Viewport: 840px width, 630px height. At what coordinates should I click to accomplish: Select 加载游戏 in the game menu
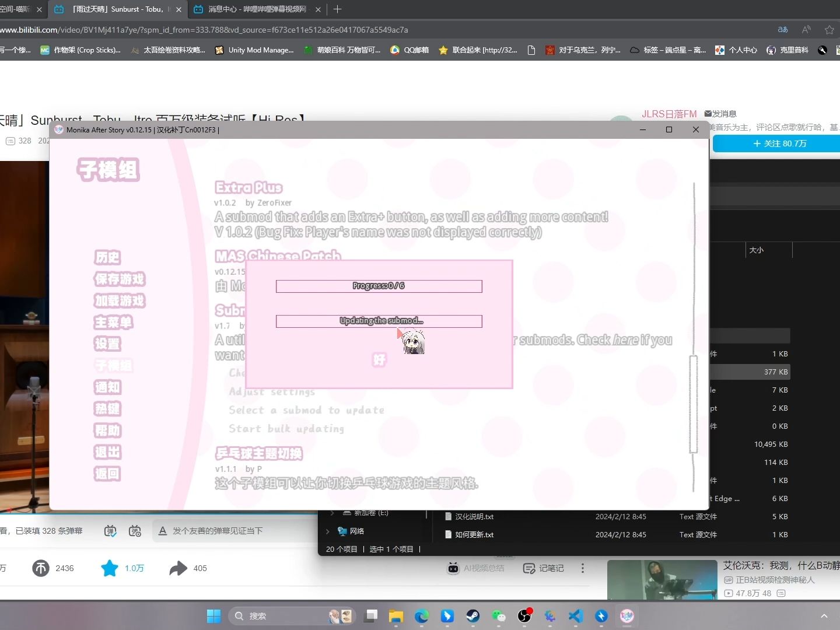[120, 300]
